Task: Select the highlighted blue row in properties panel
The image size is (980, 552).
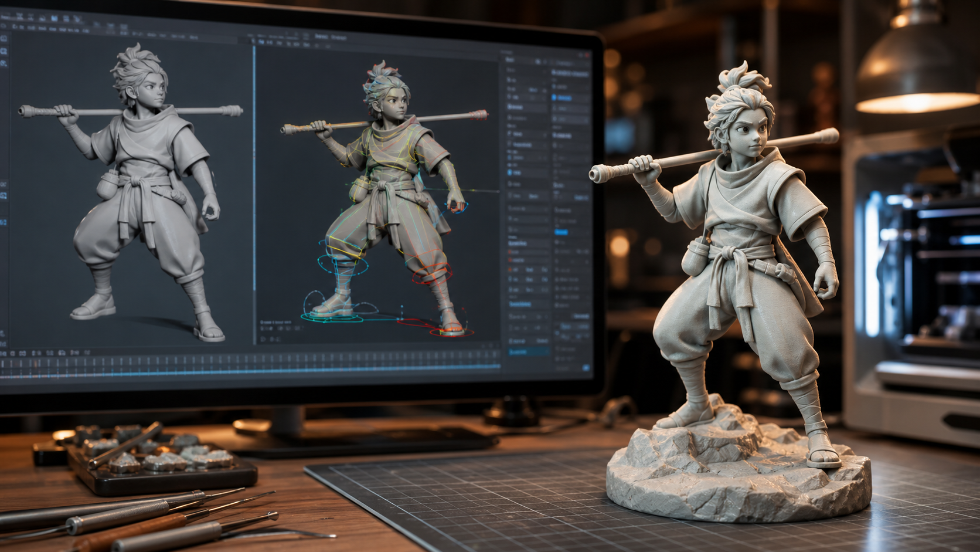Action: pos(529,351)
